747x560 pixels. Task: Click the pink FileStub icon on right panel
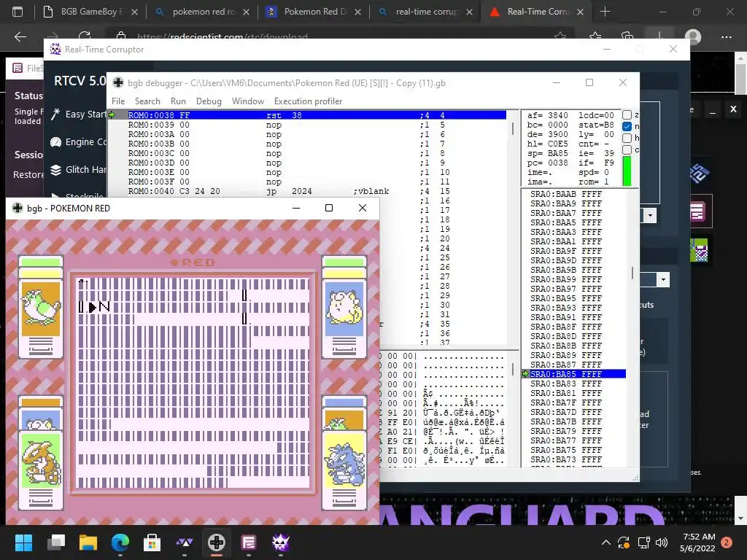(x=699, y=211)
